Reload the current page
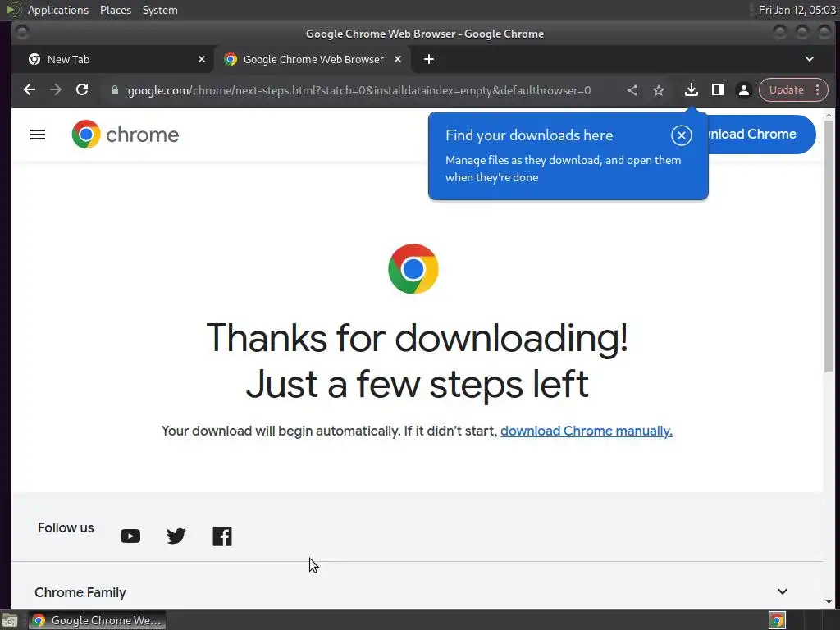This screenshot has width=840, height=630. pos(82,90)
